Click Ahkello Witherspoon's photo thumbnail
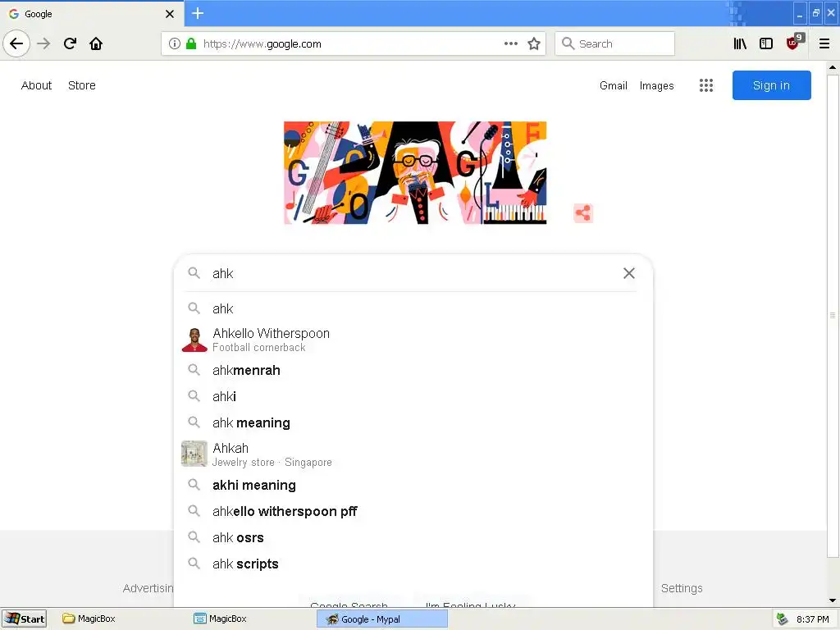The height and width of the screenshot is (630, 840). [194, 340]
